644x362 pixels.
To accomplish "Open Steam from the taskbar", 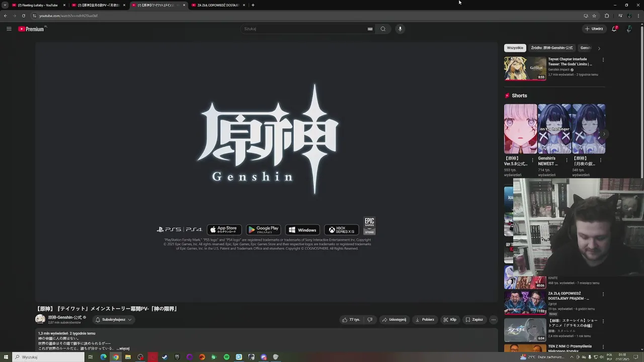I will click(165, 357).
